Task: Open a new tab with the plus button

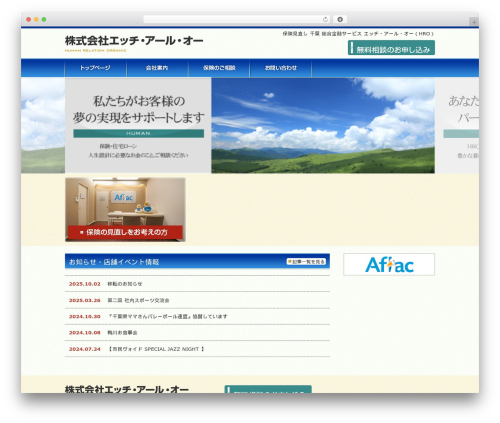Action: pyautogui.click(x=474, y=22)
